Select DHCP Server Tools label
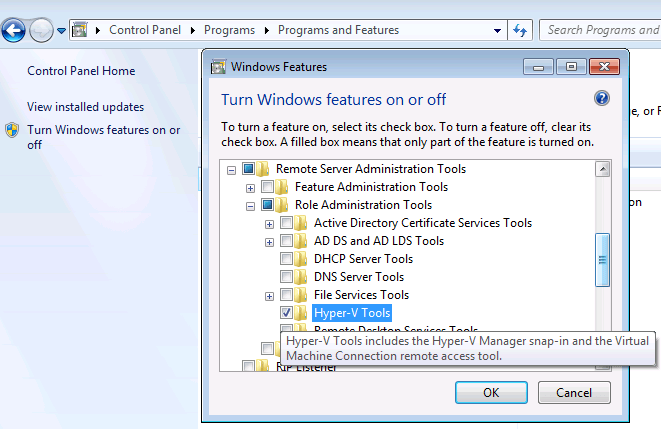Screen dimensions: 661x429 pos(363,259)
